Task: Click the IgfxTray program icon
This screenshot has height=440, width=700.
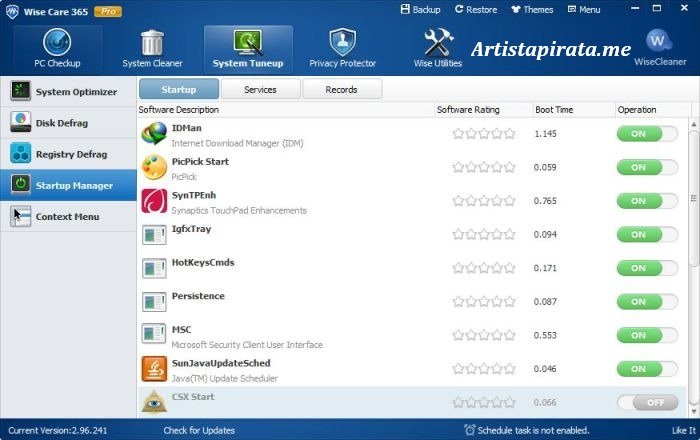Action: [154, 235]
